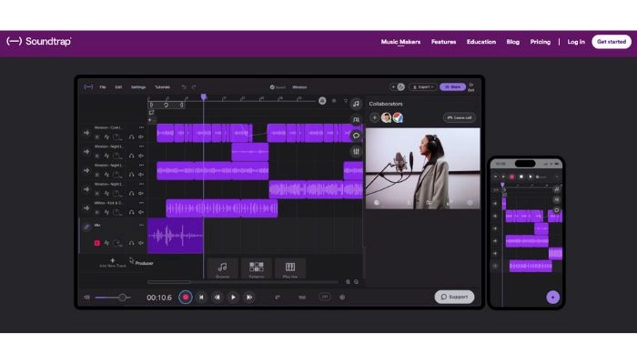Click the red Record button in the transport
The width and height of the screenshot is (637, 364).
click(x=186, y=298)
